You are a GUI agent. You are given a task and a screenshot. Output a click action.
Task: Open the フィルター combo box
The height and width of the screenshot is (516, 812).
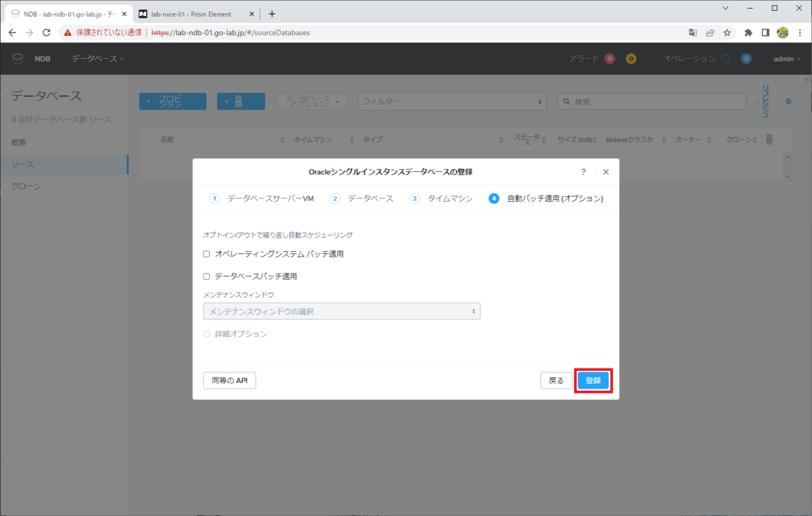pyautogui.click(x=452, y=101)
